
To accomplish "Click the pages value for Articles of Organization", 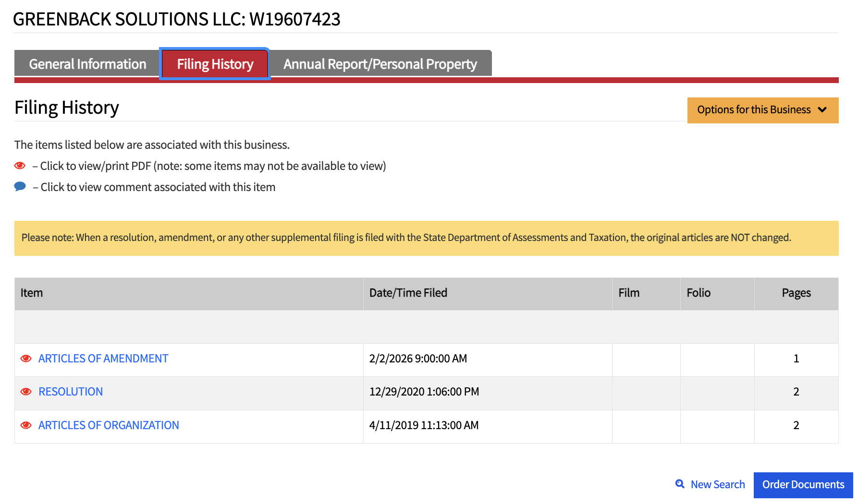I will tap(796, 425).
